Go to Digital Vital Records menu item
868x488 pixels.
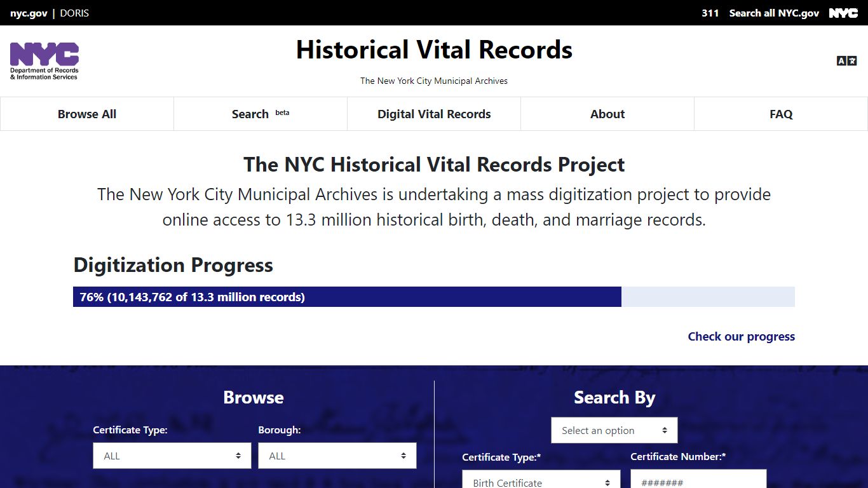(x=434, y=114)
